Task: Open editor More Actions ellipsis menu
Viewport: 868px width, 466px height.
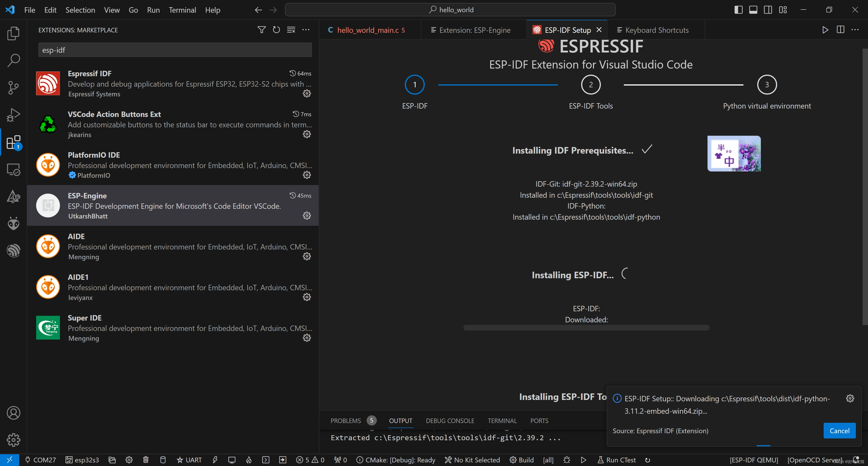Action: [855, 30]
